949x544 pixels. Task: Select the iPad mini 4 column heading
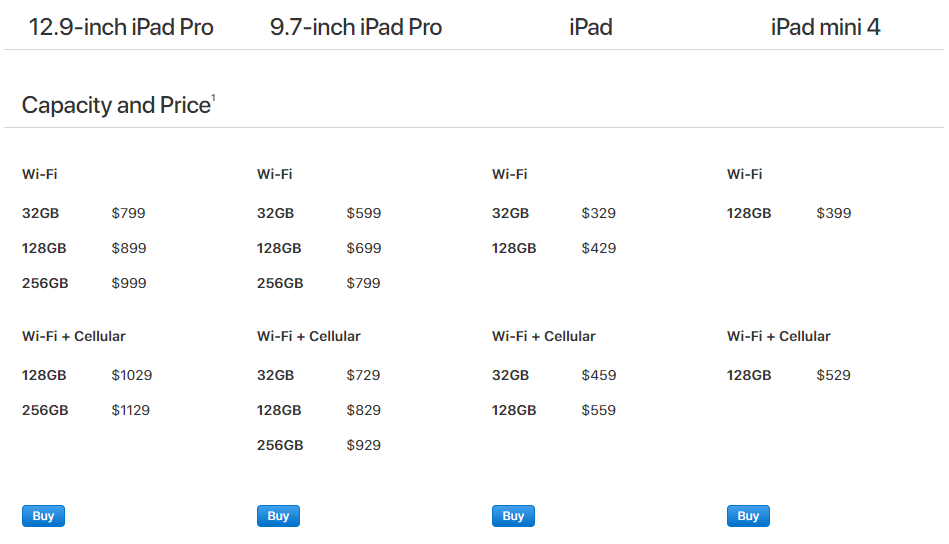click(x=826, y=27)
